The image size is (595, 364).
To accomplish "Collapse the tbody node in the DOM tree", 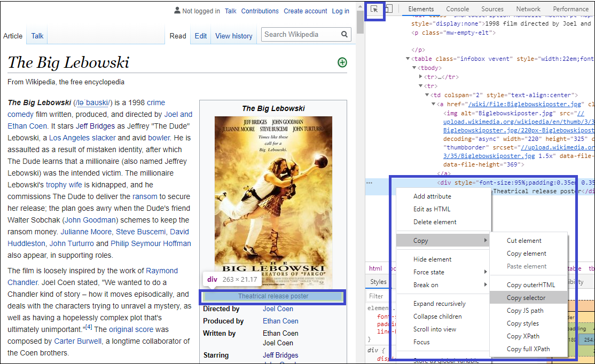I will click(414, 68).
